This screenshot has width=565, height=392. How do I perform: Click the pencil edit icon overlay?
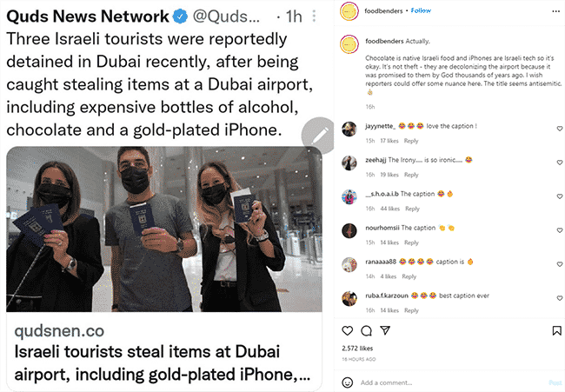pyautogui.click(x=318, y=136)
